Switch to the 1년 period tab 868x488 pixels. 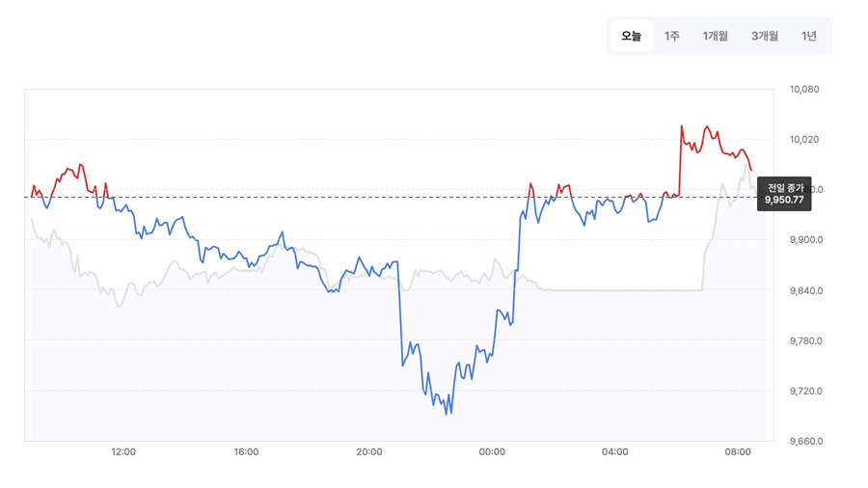pyautogui.click(x=809, y=36)
